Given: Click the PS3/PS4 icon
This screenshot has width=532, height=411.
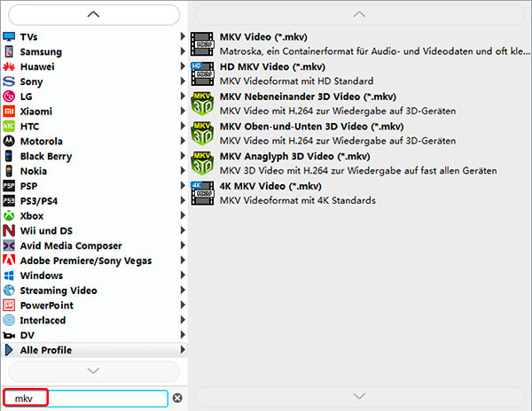Looking at the screenshot, I should 9,200.
